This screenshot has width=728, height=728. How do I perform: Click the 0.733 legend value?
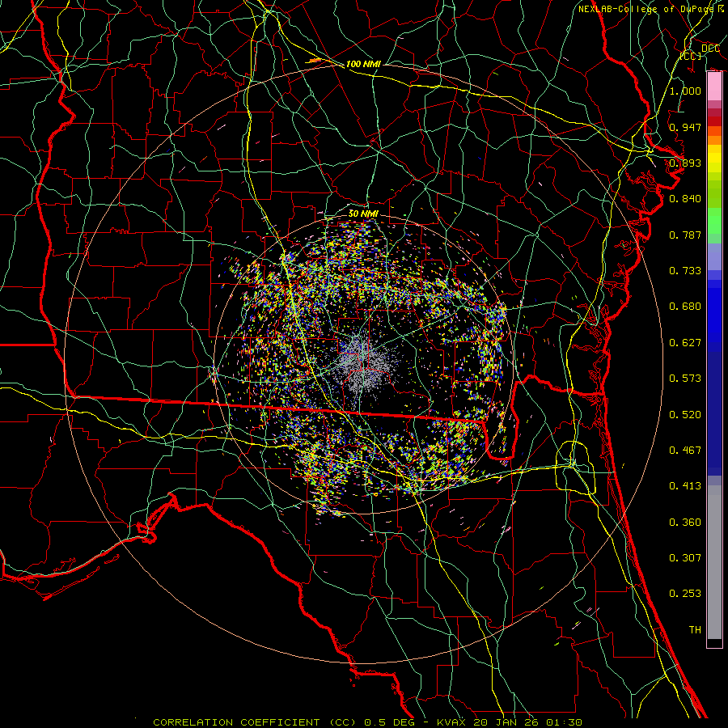coord(685,271)
